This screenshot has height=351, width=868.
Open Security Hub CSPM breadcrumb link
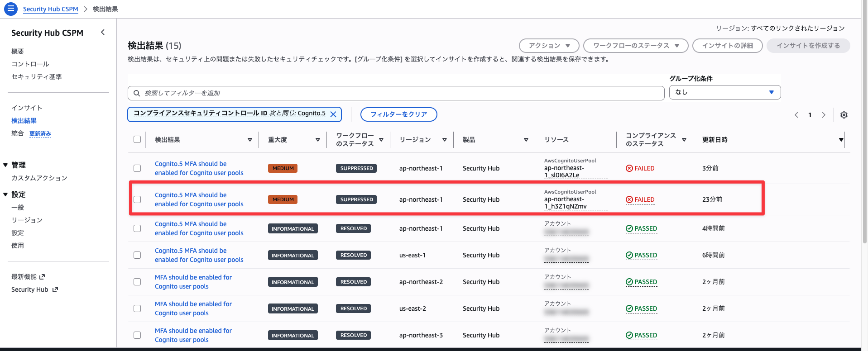[x=51, y=9]
